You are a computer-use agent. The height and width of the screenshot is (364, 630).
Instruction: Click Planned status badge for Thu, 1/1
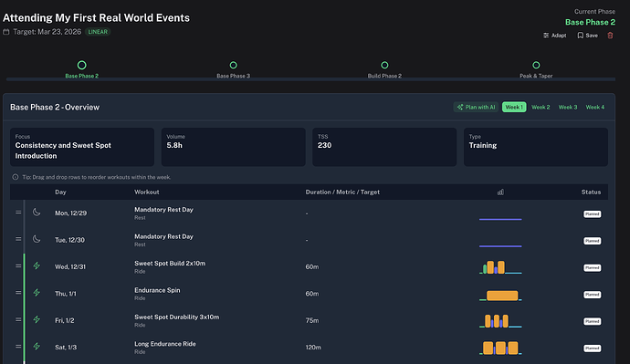click(x=593, y=295)
